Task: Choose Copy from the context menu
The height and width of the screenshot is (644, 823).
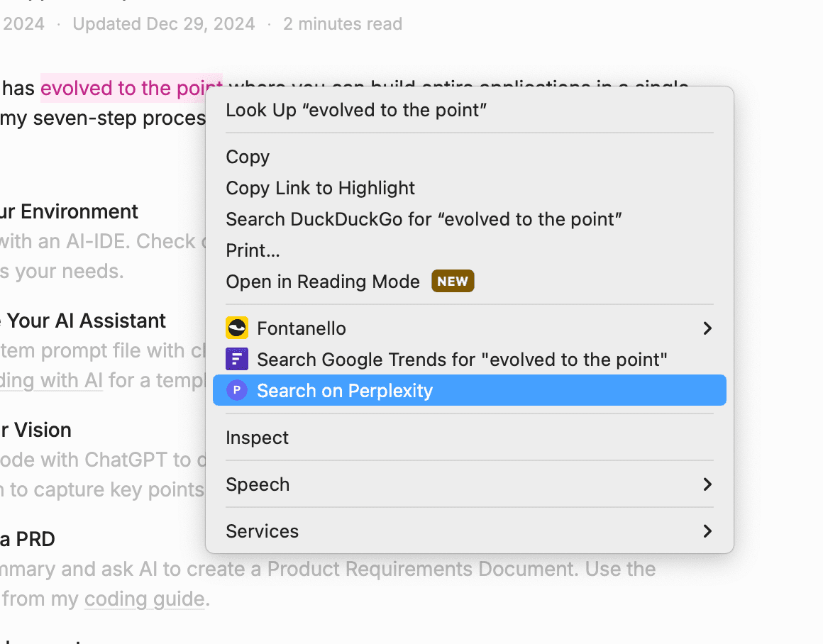Action: (248, 156)
